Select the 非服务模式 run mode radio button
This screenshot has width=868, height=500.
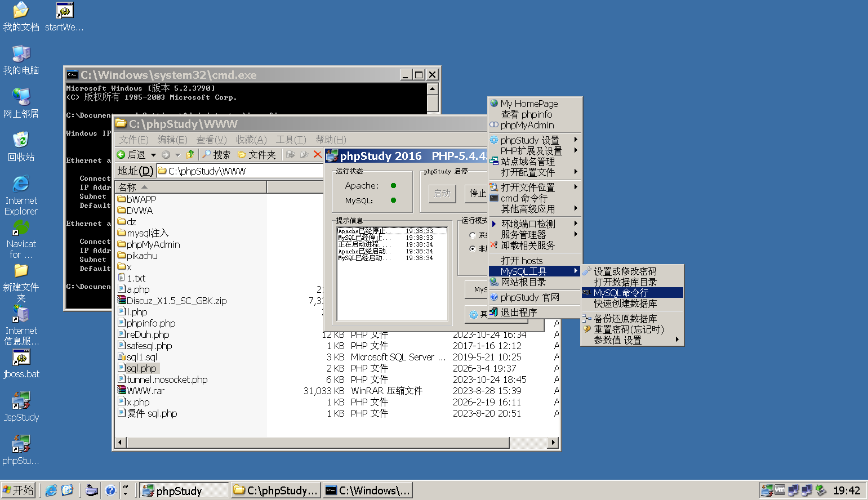click(473, 248)
